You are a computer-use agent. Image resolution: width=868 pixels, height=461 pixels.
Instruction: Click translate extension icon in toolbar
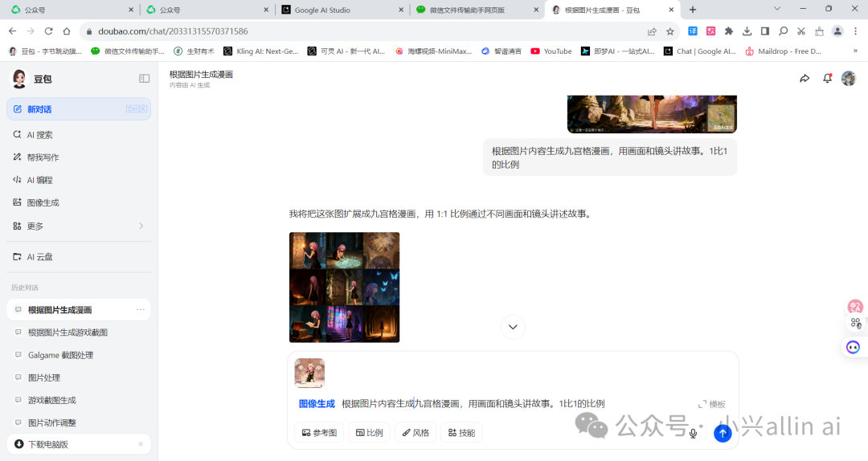[x=693, y=31]
